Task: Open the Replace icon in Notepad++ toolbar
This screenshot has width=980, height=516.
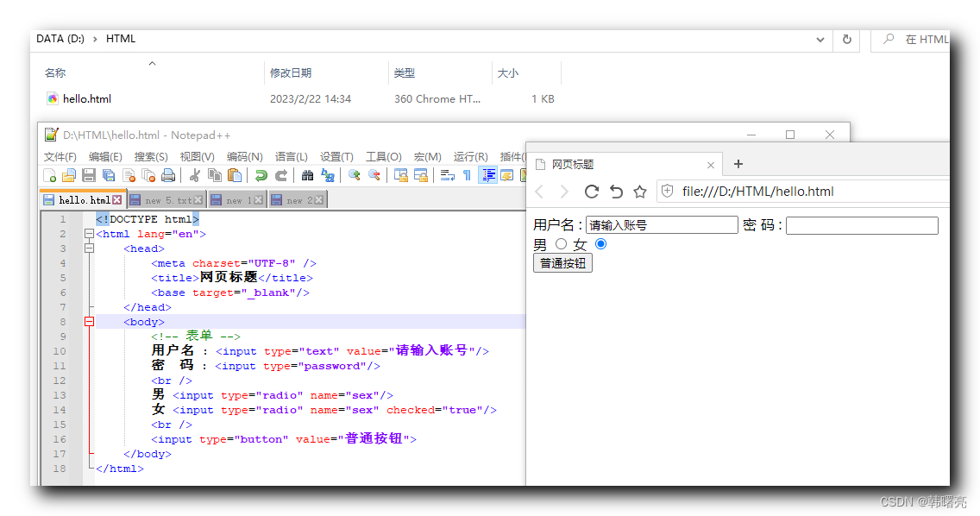Action: coord(328,176)
